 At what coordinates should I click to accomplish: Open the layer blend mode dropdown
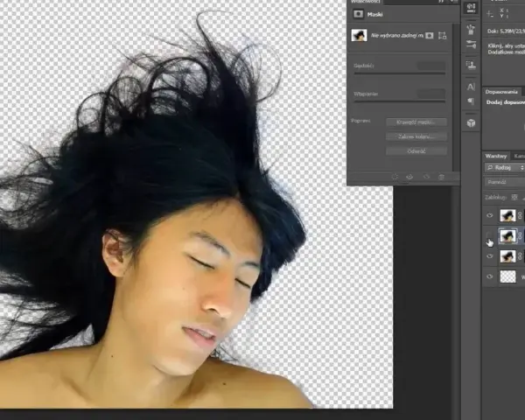click(505, 182)
